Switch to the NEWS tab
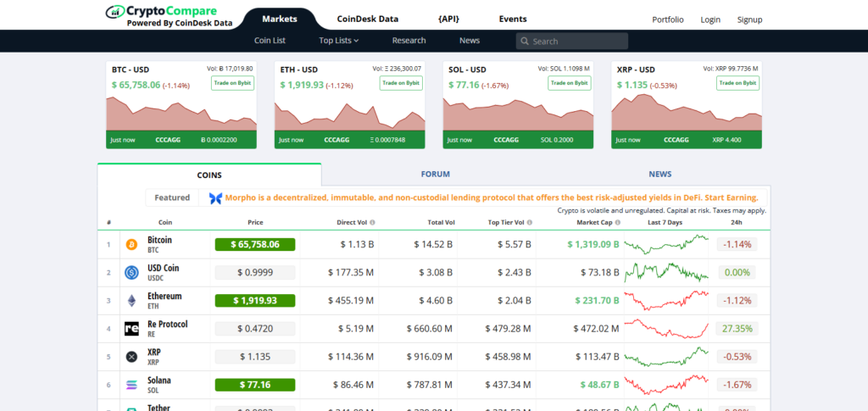The height and width of the screenshot is (411, 868). (659, 175)
